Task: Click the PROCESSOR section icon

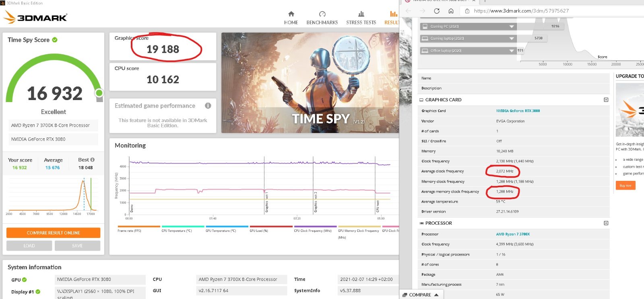Action: pos(421,223)
